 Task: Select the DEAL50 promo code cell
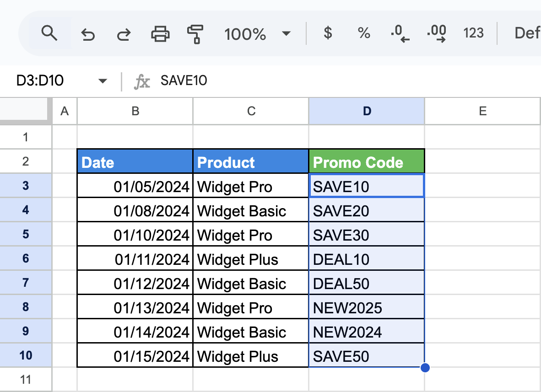367,283
